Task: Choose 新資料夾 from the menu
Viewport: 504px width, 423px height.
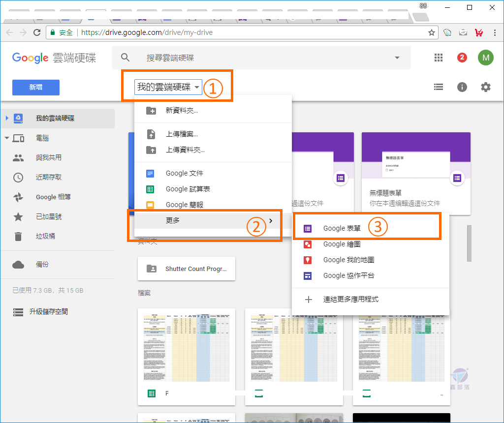Action: click(x=213, y=111)
